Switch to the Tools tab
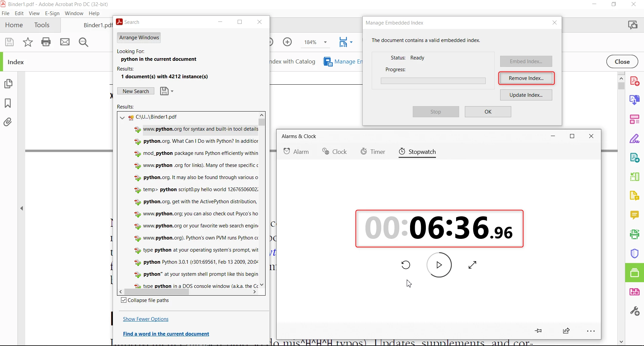Screen dimensions: 644x346 pos(42,25)
